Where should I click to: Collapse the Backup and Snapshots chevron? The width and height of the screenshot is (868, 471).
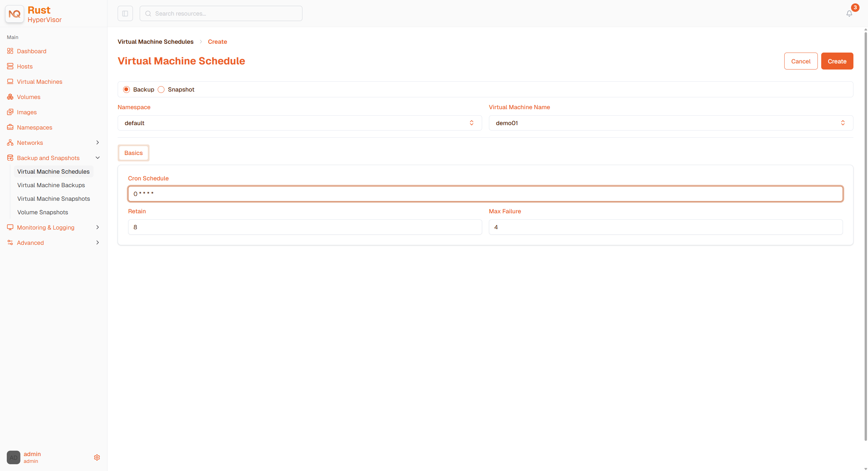[98, 158]
